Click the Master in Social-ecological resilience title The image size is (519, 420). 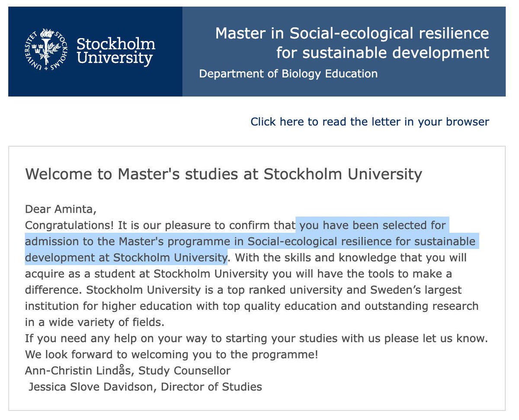(352, 33)
